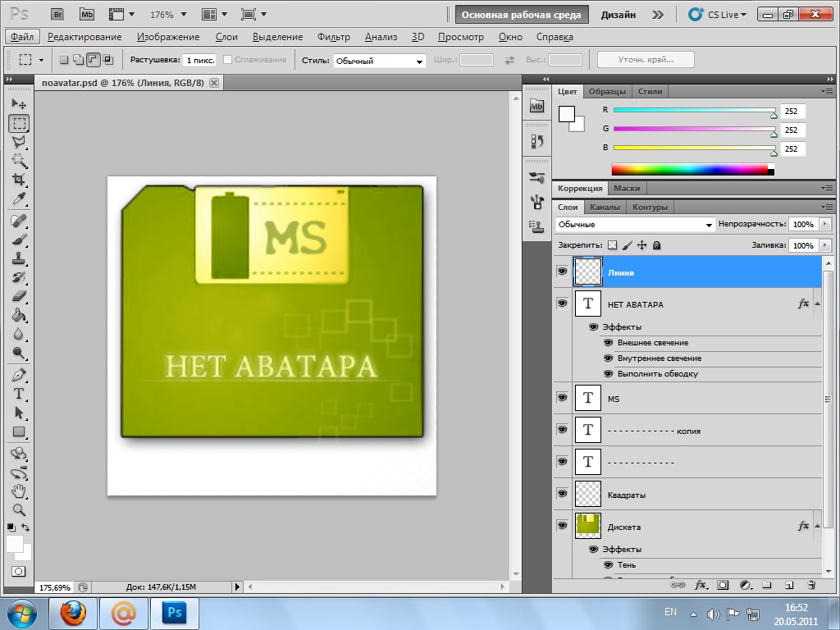
Task: Hide the Внешнее свечение effect
Action: (x=609, y=343)
